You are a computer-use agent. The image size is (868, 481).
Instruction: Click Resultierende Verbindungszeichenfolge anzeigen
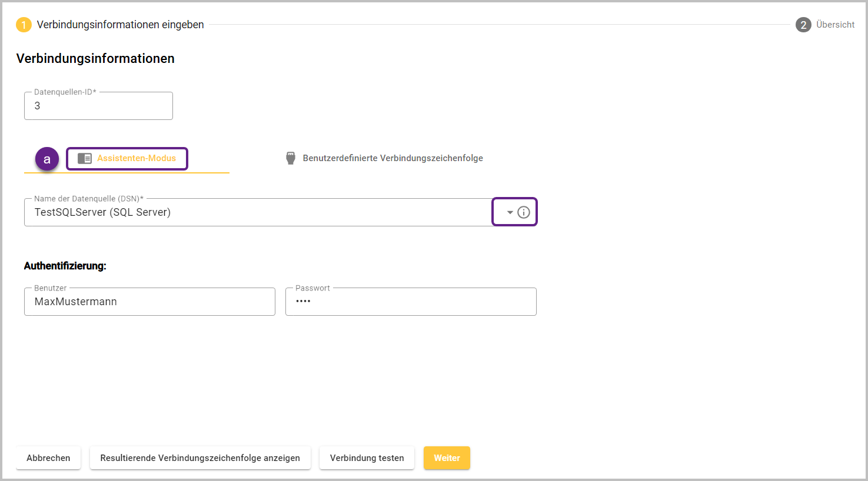pos(200,458)
